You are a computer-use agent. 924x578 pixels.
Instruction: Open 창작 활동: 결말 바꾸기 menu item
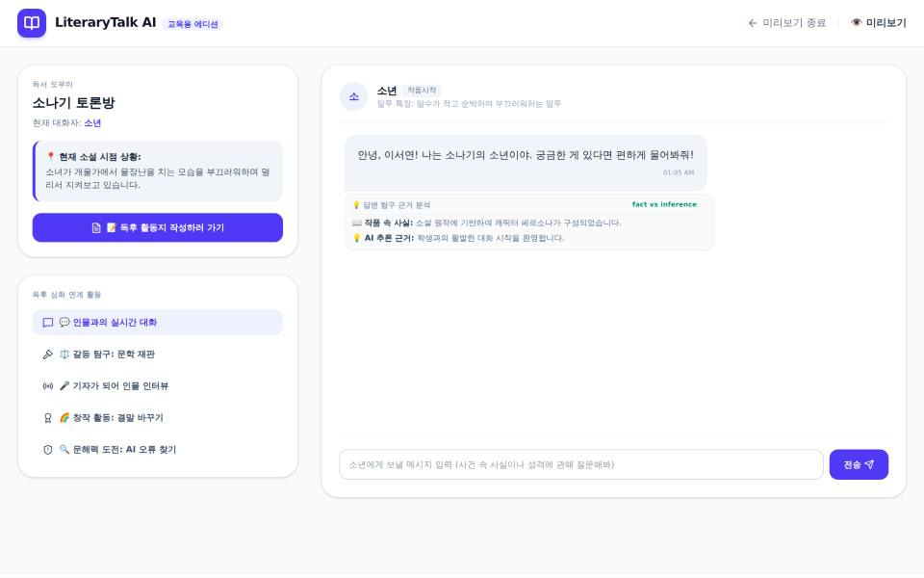(157, 418)
